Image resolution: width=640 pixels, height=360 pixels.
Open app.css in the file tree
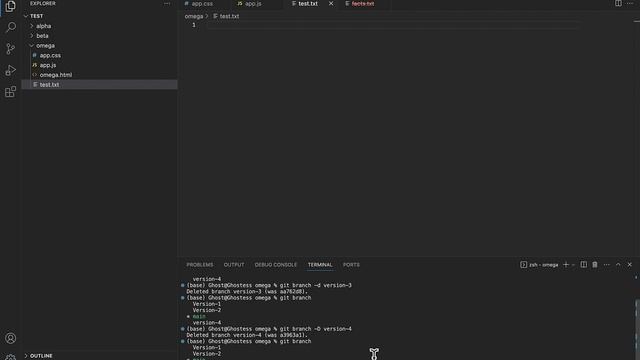coord(100,56)
